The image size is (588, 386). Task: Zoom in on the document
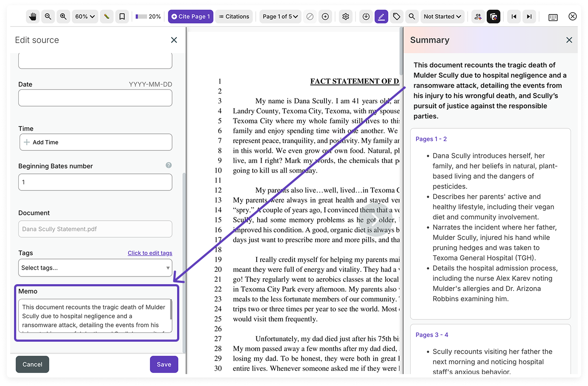click(x=63, y=16)
